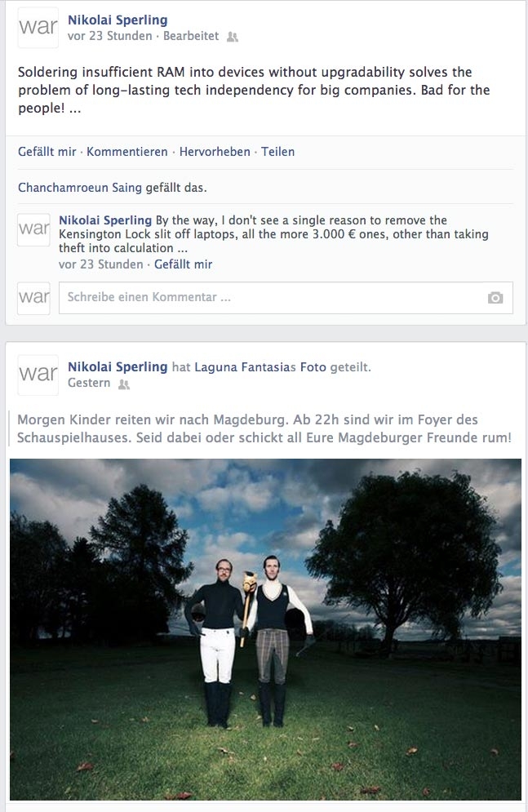The image size is (528, 812).
Task: Click the 'Bearbeitet' edit history link
Action: (x=191, y=36)
